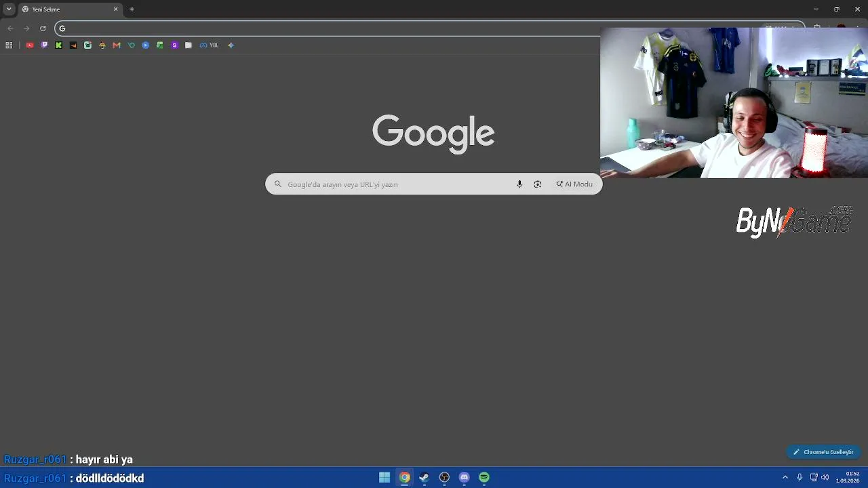Close the Yeni Sekme tab
The width and height of the screenshot is (868, 488).
pyautogui.click(x=115, y=9)
